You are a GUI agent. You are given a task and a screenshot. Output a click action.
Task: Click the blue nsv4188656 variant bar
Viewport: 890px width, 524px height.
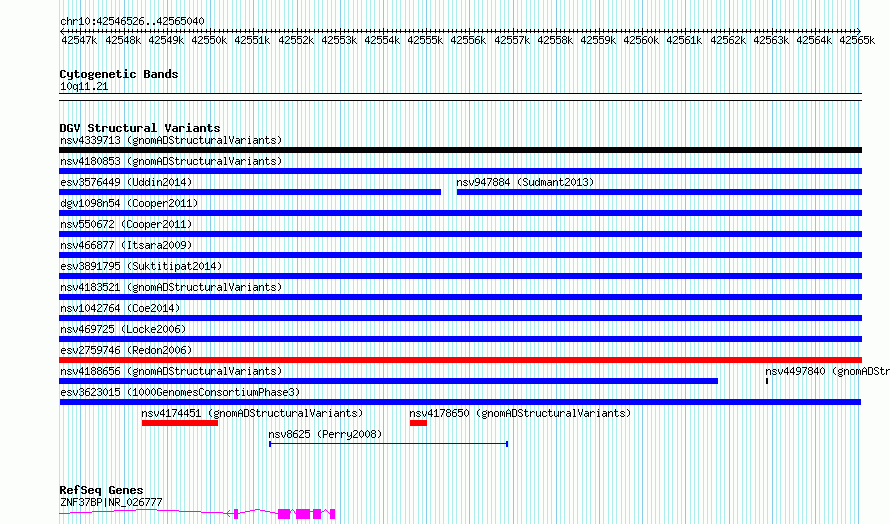click(388, 381)
